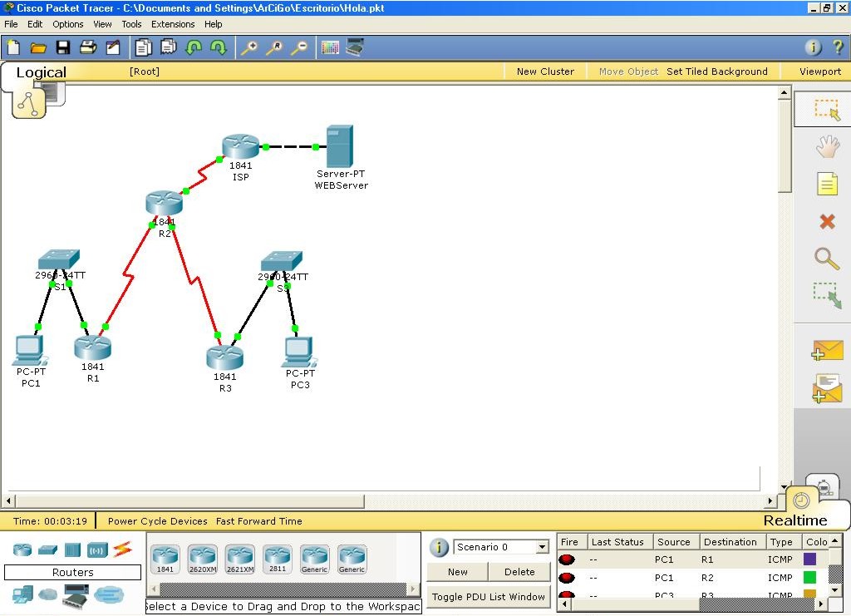Viewport: 851px width, 616px height.
Task: Click the purple color swatch for PC1 to R1
Action: click(809, 559)
